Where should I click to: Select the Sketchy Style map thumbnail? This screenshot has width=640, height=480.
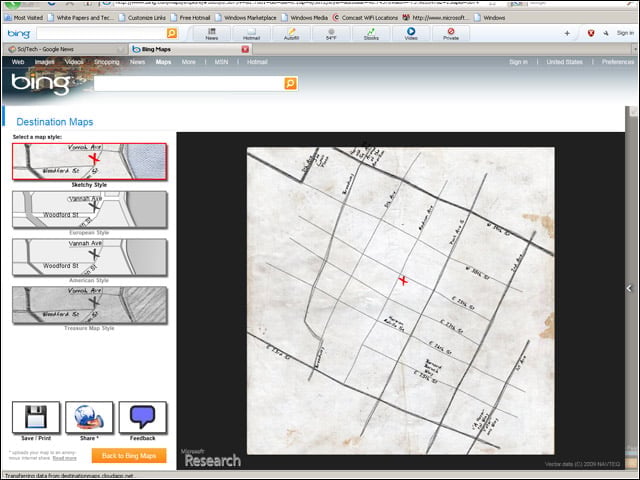pos(89,162)
